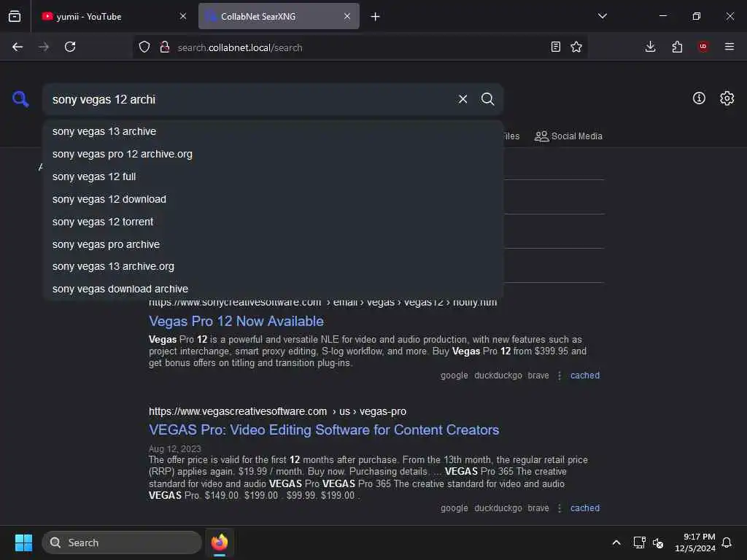Click 'google' engine label under Vegas Pro 12 result
The width and height of the screenshot is (747, 560).
point(454,376)
